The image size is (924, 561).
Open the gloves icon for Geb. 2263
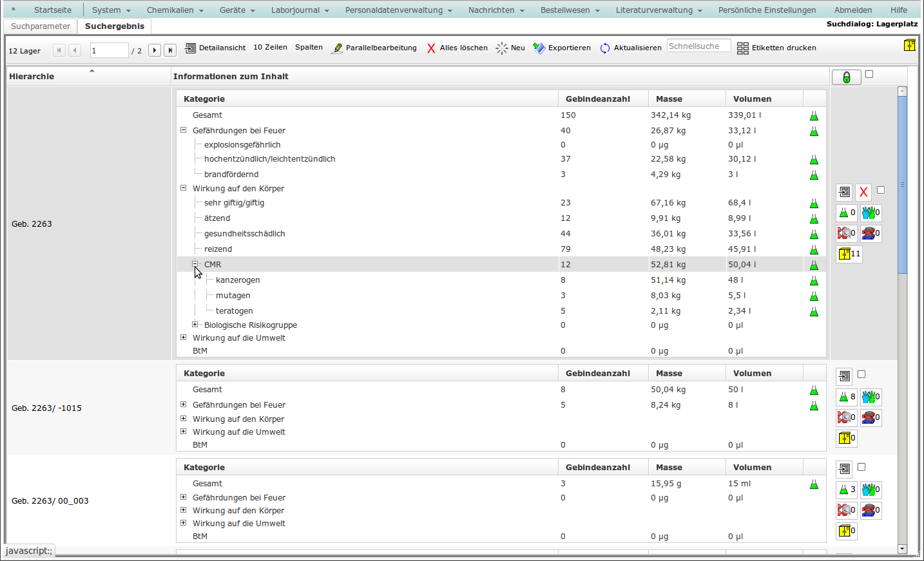point(871,213)
